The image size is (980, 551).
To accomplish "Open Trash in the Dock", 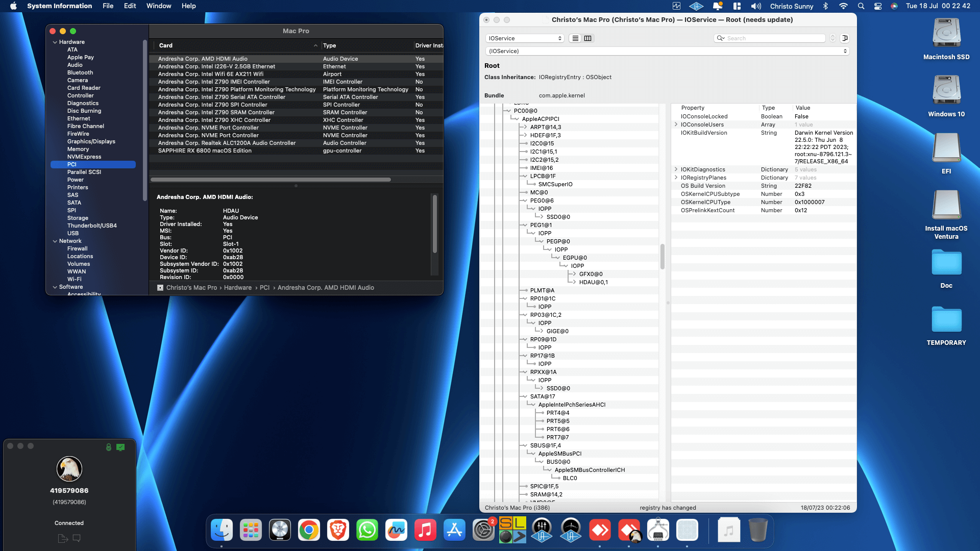I will click(x=758, y=531).
